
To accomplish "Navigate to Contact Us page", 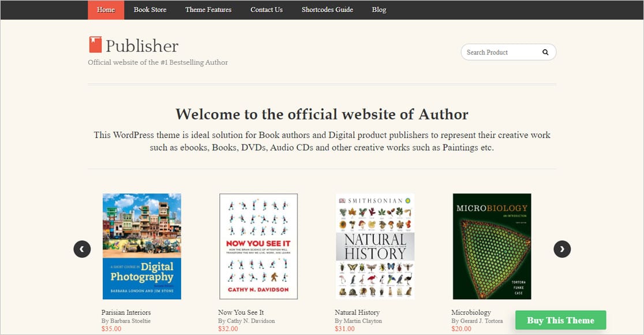I will [x=267, y=10].
